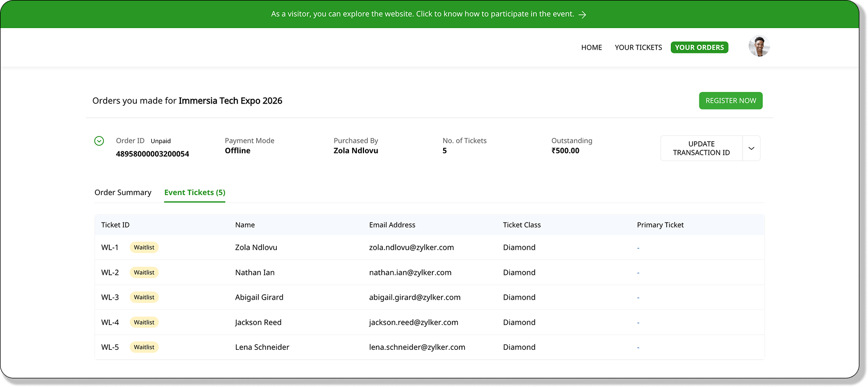Viewport: 868px width, 387px height.
Task: Click Waitlist badge for ticket WL-4
Action: click(144, 322)
